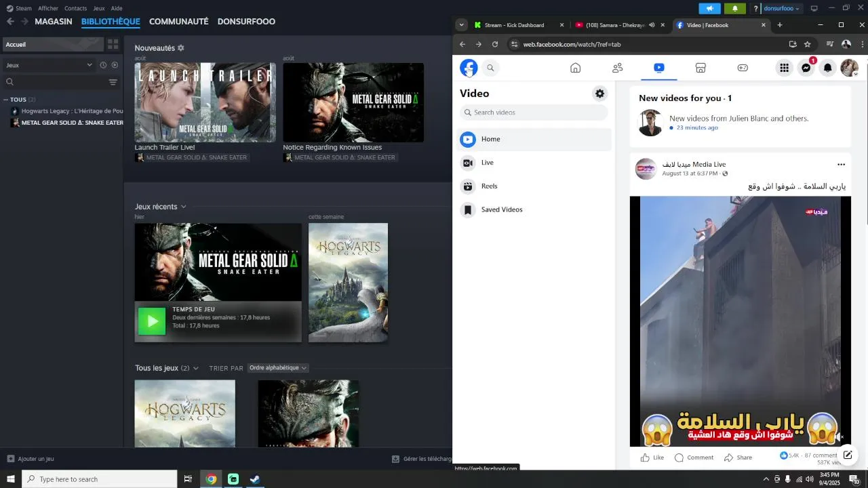Open Facebook Friends icon in top nav
This screenshot has width=868, height=488.
[x=617, y=68]
